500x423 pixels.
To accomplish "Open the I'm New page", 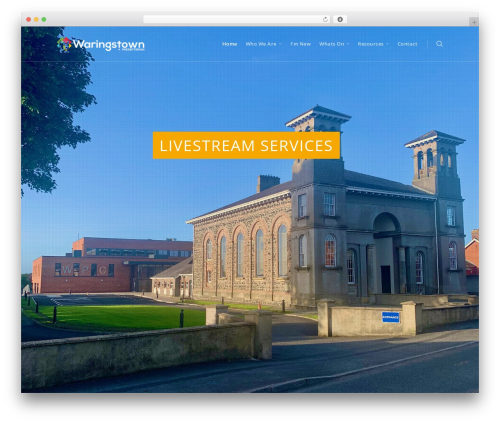I will pyautogui.click(x=300, y=44).
